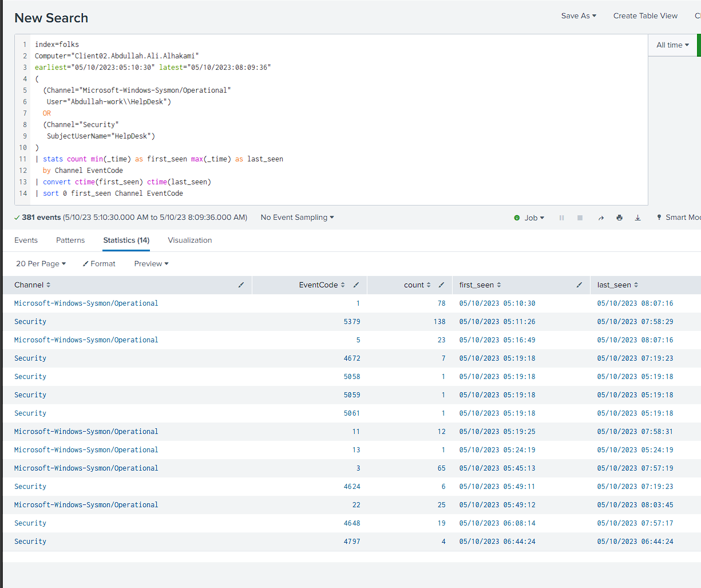This screenshot has width=701, height=588.
Task: Print the search results
Action: 619,218
